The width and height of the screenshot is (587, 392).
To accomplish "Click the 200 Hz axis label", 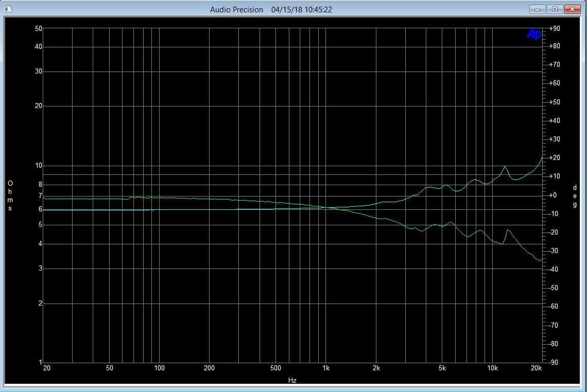I will click(209, 368).
